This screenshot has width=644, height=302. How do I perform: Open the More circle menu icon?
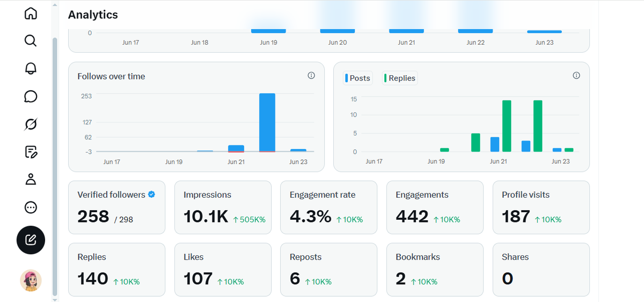tap(31, 207)
